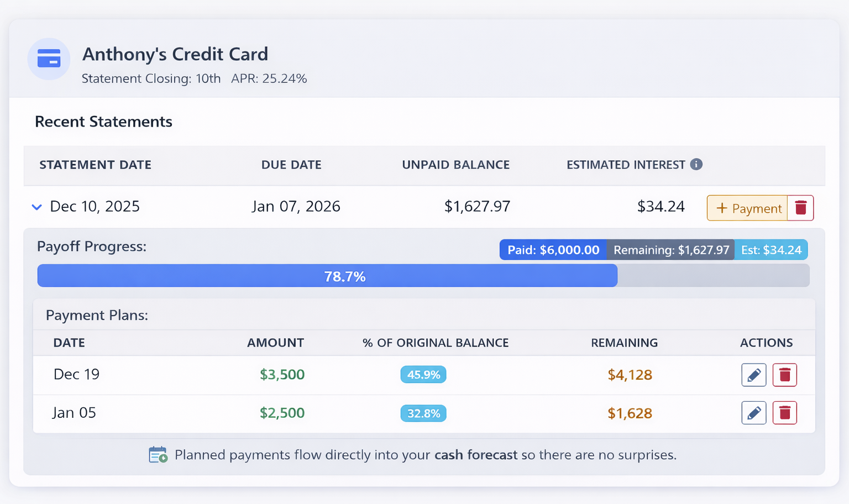Add a payment for the Dec 10 statement
The image size is (849, 504).
(747, 208)
